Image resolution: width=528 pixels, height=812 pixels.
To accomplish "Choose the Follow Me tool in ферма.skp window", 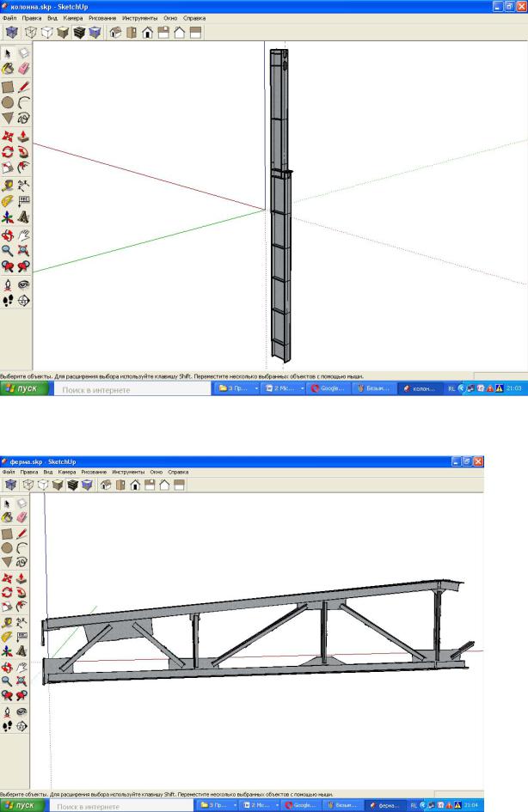I will (21, 592).
